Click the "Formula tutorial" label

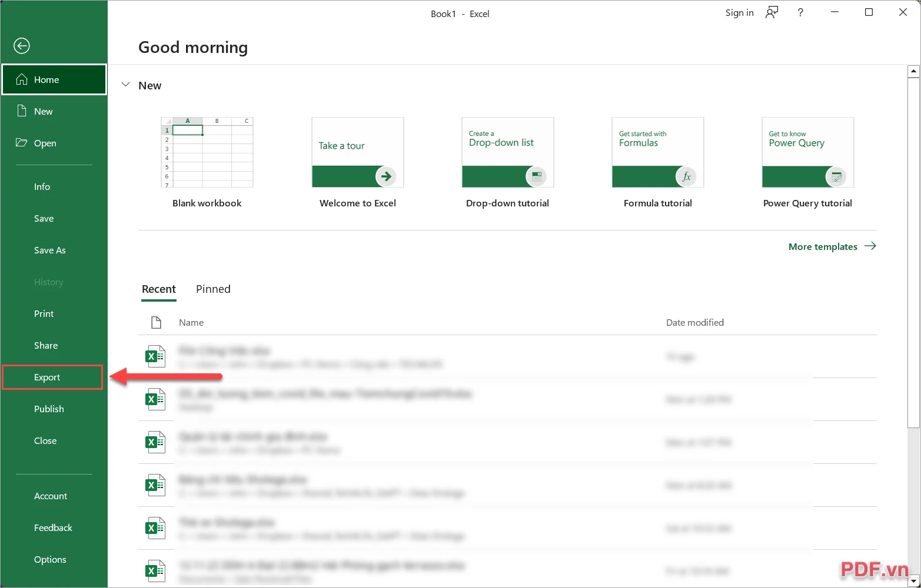(x=658, y=203)
